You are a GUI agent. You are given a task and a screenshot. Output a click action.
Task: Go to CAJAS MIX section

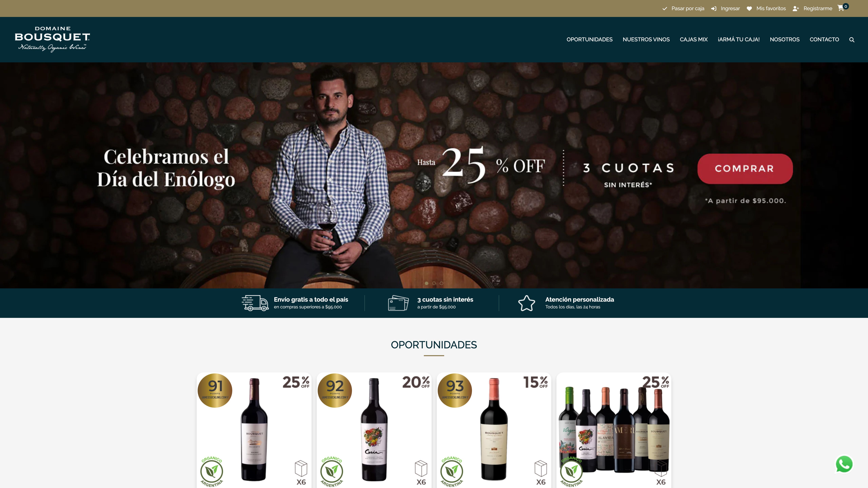point(693,39)
